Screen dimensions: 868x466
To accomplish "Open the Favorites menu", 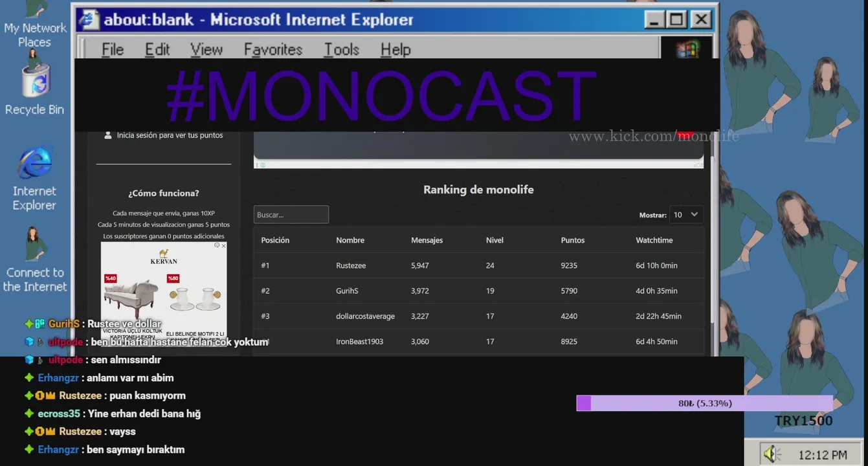I will 273,49.
